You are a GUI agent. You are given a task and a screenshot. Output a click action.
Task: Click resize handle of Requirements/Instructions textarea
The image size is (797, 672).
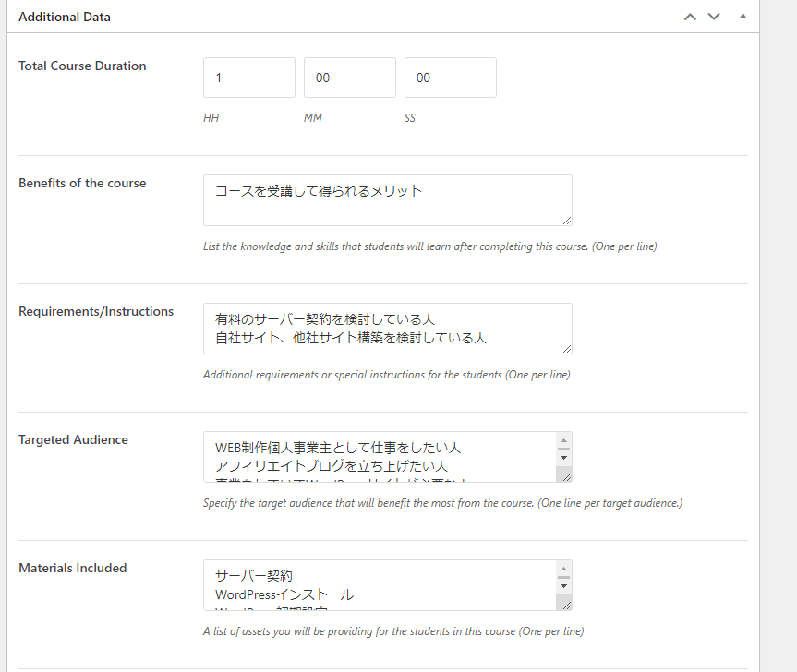[x=566, y=348]
